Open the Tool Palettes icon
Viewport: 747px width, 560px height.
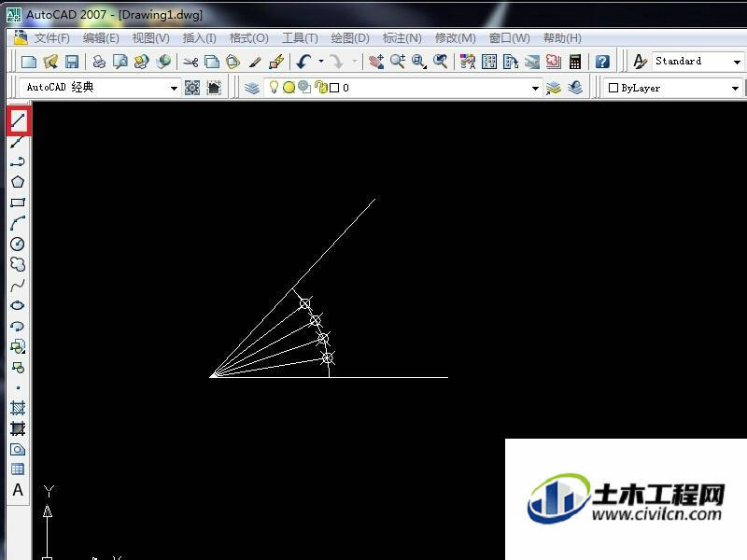click(x=510, y=62)
